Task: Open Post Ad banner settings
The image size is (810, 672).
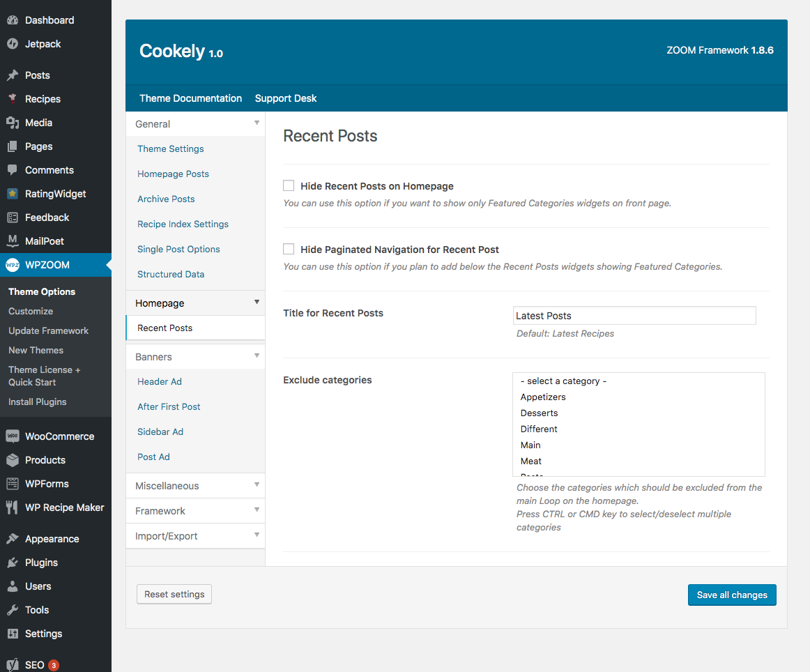Action: coord(153,457)
